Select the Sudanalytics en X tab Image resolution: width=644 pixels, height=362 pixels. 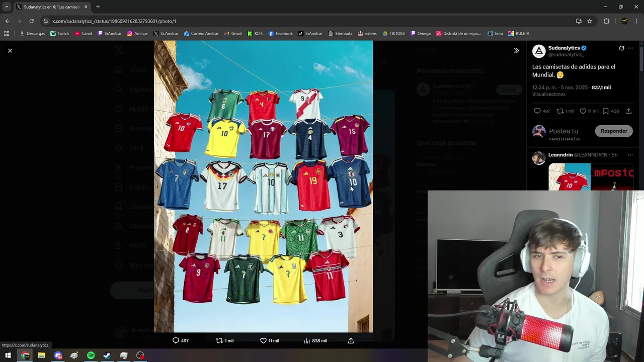click(x=52, y=7)
